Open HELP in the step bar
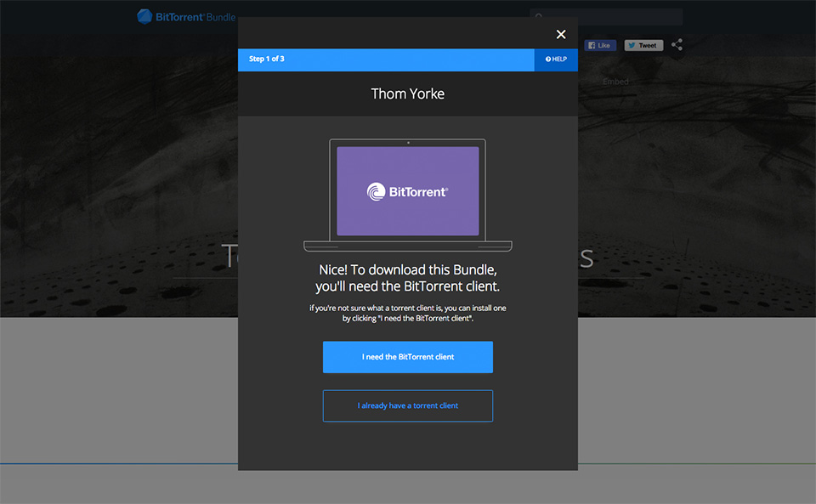 tap(559, 59)
